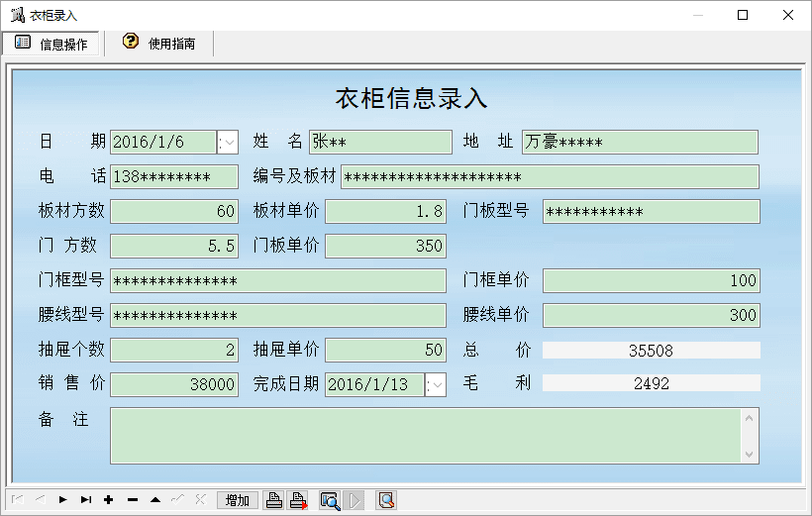Click the 衣柜信息录入 heading

pos(411,98)
